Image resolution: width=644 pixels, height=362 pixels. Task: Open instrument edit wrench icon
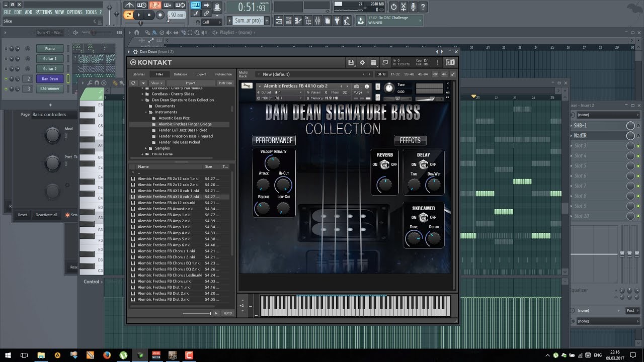pos(247,86)
